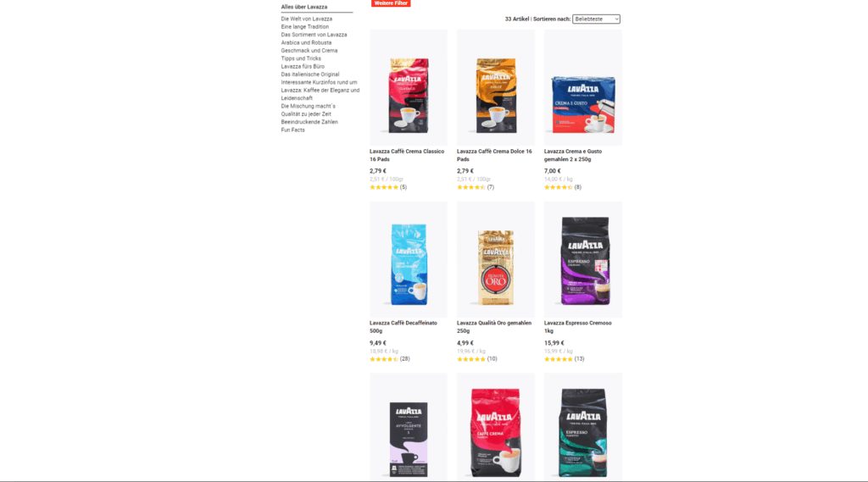Click Lavazza Caffè Decaffeinato 500g title
This screenshot has height=482, width=868.
[x=403, y=327]
